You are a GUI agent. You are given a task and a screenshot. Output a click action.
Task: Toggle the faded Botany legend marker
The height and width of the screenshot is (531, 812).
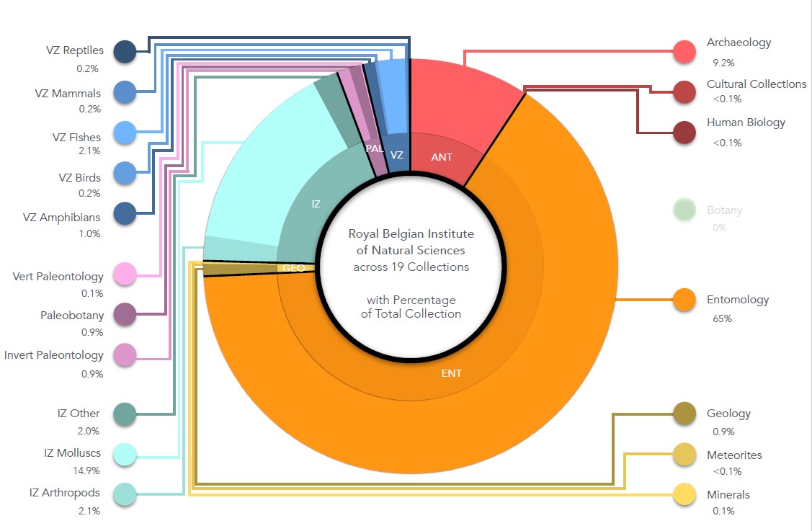coord(683,210)
